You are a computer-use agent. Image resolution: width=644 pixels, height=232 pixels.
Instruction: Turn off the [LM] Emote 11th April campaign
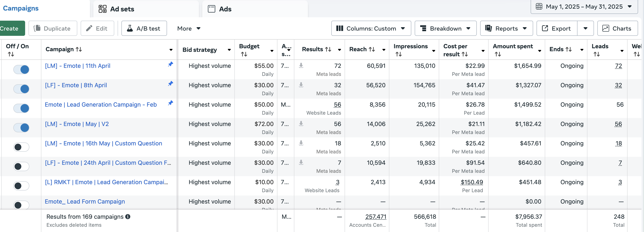click(21, 69)
